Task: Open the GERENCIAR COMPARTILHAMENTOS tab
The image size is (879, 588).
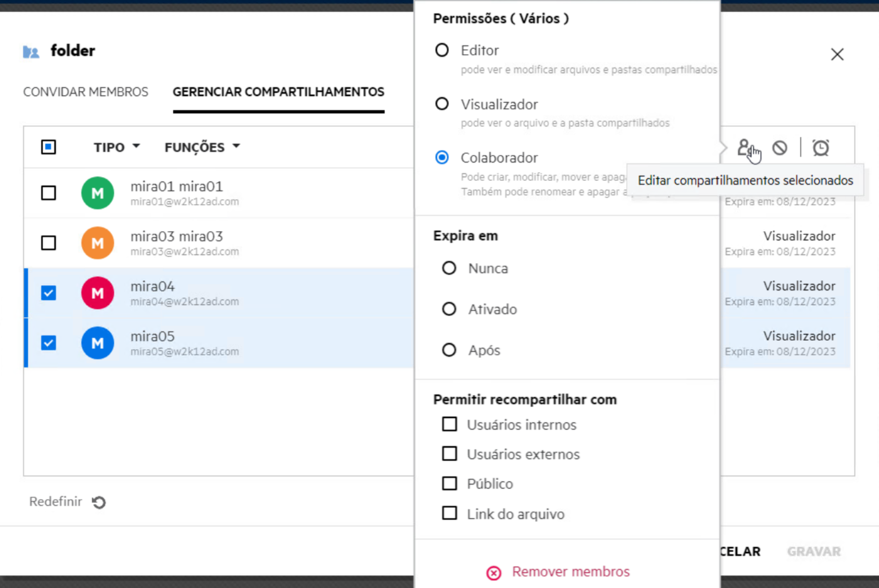Action: pyautogui.click(x=278, y=92)
